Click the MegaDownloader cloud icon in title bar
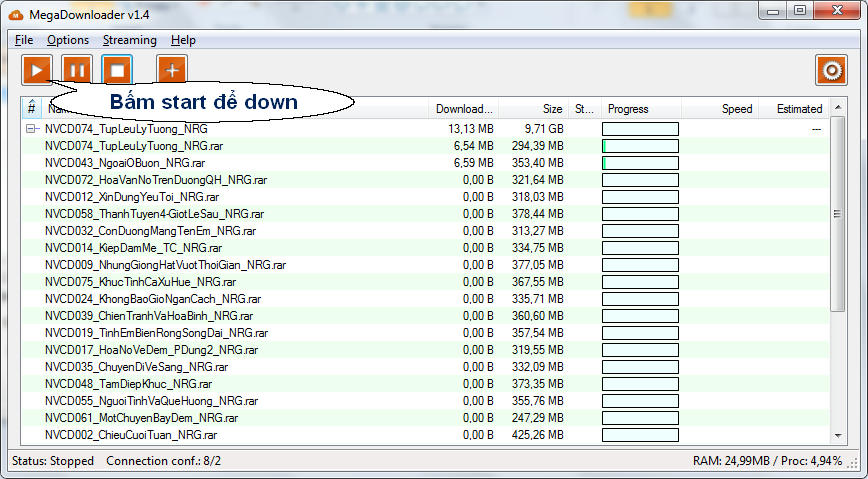This screenshot has height=479, width=868. tap(16, 14)
